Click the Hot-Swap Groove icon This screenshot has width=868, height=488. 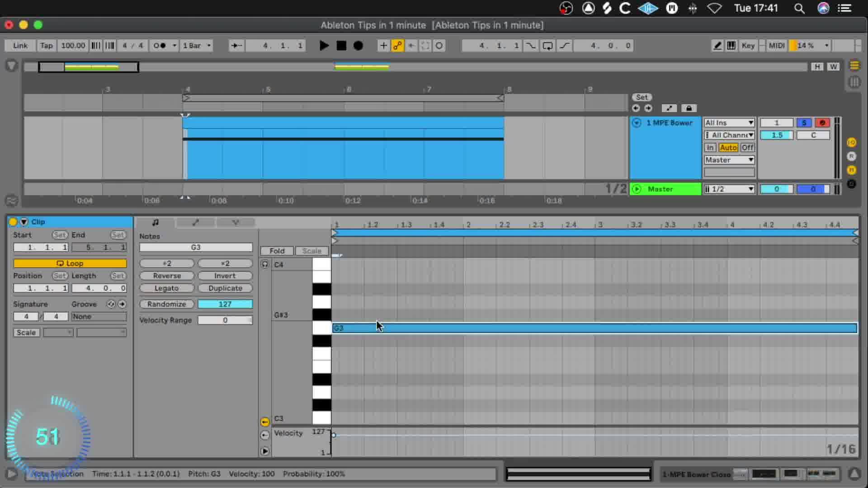111,304
